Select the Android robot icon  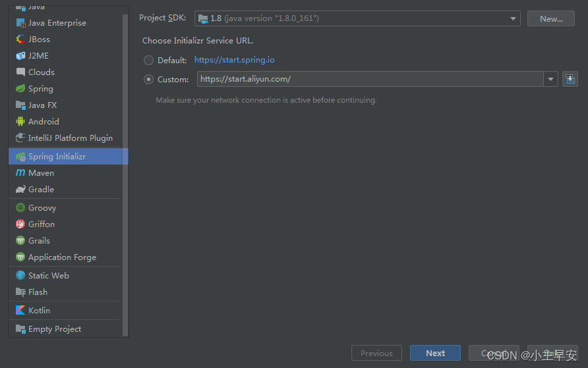[x=20, y=121]
